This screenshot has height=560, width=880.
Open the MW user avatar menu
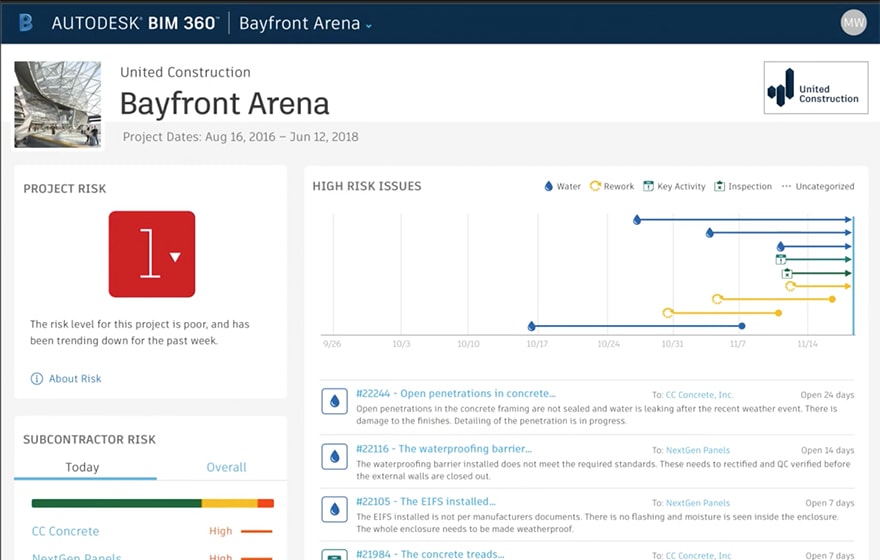853,22
